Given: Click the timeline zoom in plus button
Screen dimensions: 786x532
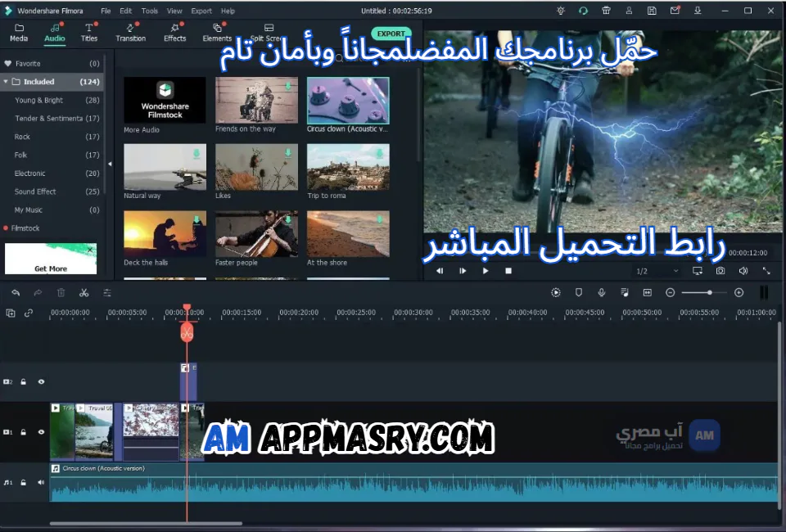Looking at the screenshot, I should 739,292.
